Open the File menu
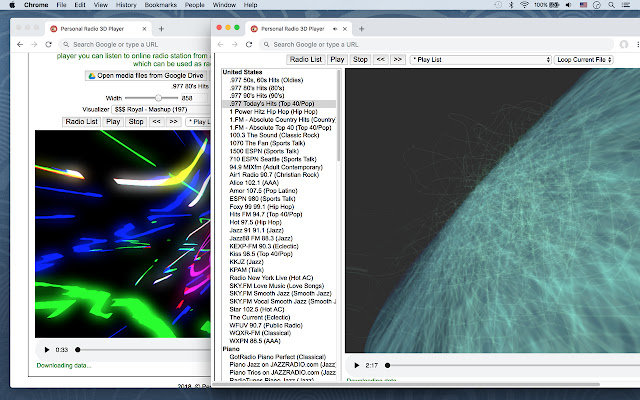This screenshot has height=400, width=640. click(61, 5)
